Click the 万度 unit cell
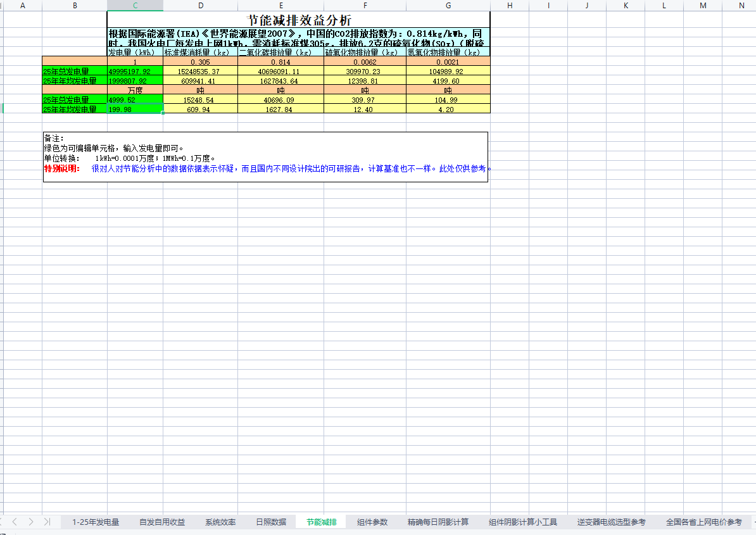756x535 pixels. pos(135,90)
